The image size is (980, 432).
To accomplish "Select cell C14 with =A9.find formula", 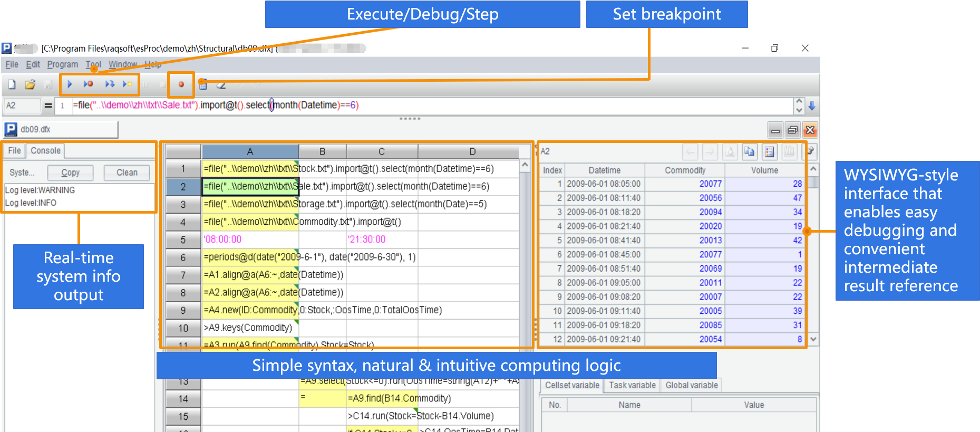I will coord(382,399).
